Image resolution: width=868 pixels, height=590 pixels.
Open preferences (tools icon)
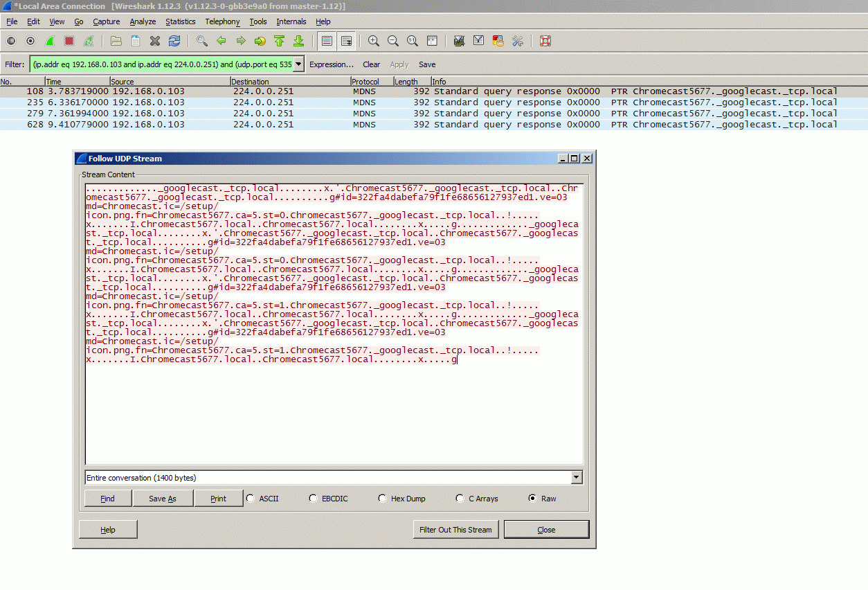coord(517,41)
